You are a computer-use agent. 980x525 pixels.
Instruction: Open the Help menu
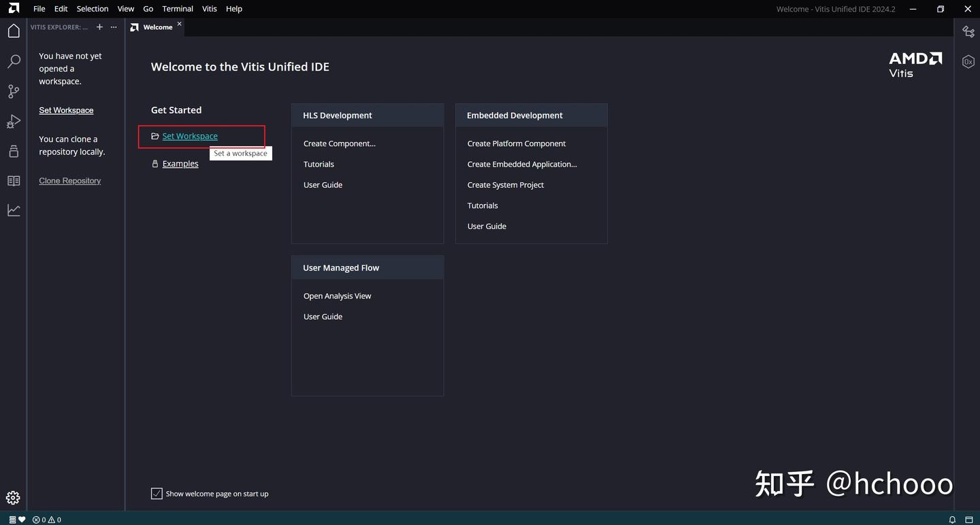[234, 9]
